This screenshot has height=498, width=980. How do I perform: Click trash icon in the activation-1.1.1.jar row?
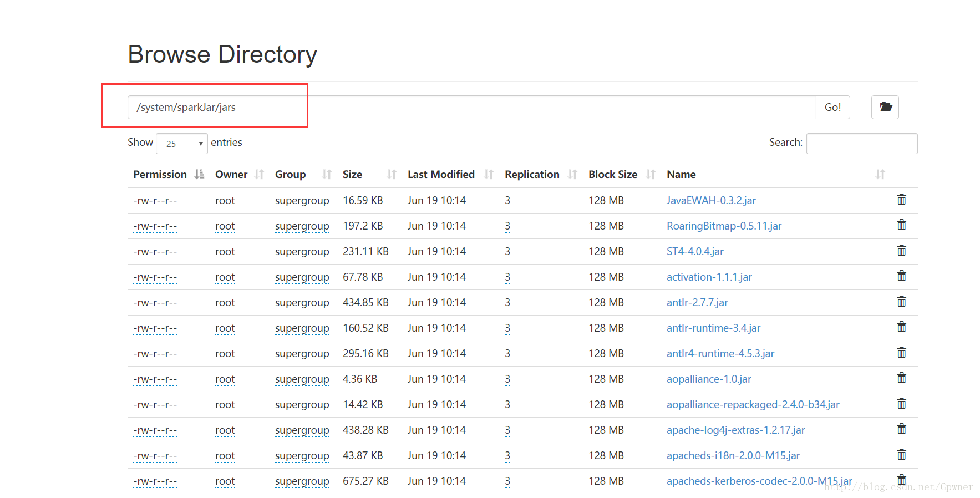[x=901, y=276]
